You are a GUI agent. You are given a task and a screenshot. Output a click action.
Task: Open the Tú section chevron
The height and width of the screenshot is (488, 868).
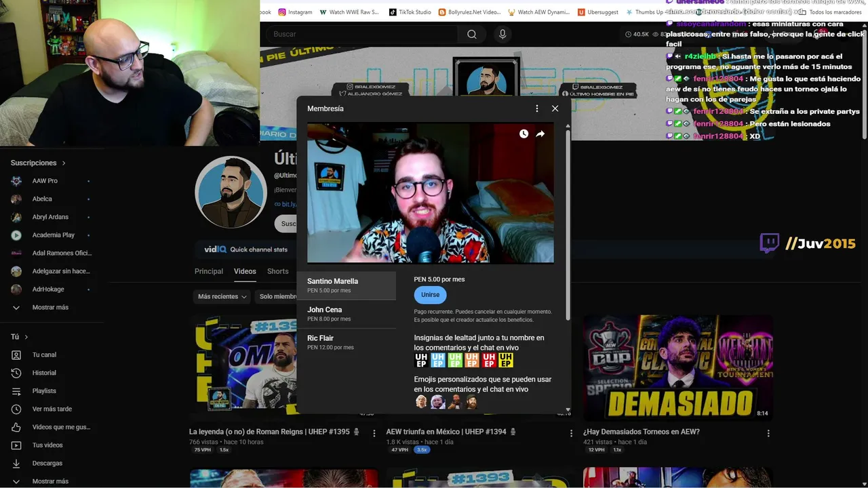tap(26, 337)
